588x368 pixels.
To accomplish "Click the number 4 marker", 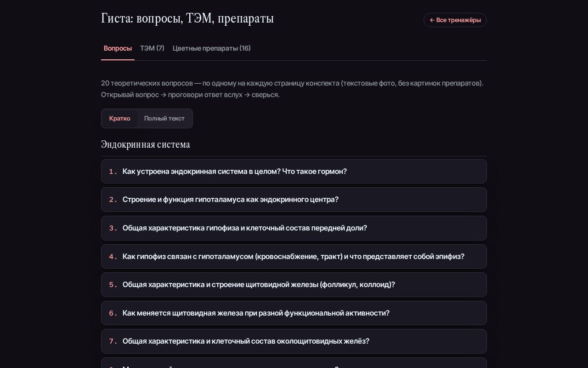I will pos(113,257).
